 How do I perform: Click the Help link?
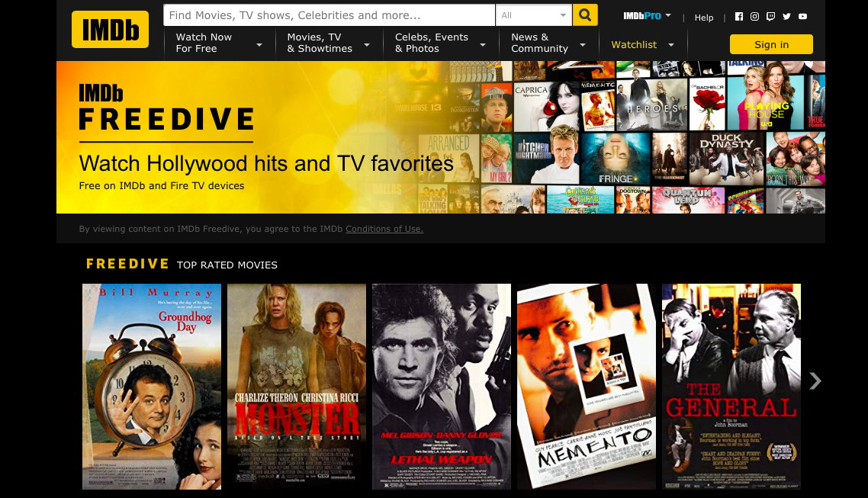704,18
